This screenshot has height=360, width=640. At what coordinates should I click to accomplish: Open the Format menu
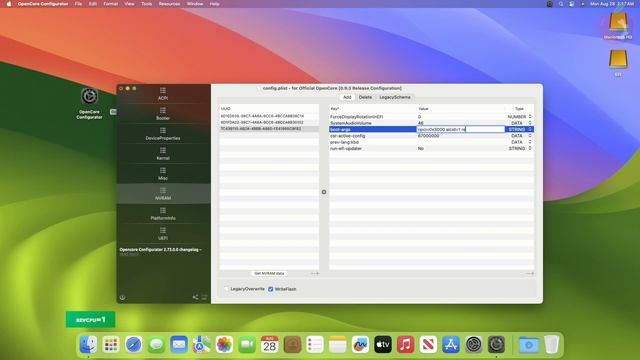[x=111, y=4]
